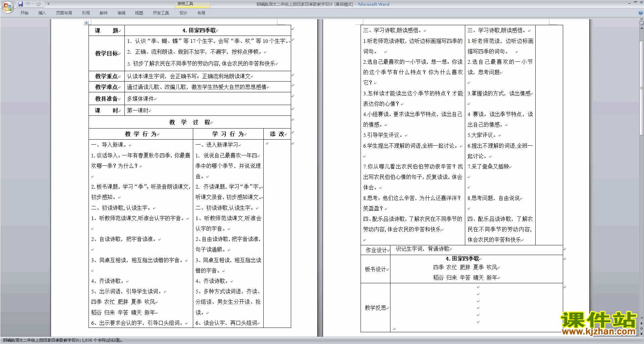Open the 插入 ribbon tab
644x344 pixels.
[x=42, y=13]
